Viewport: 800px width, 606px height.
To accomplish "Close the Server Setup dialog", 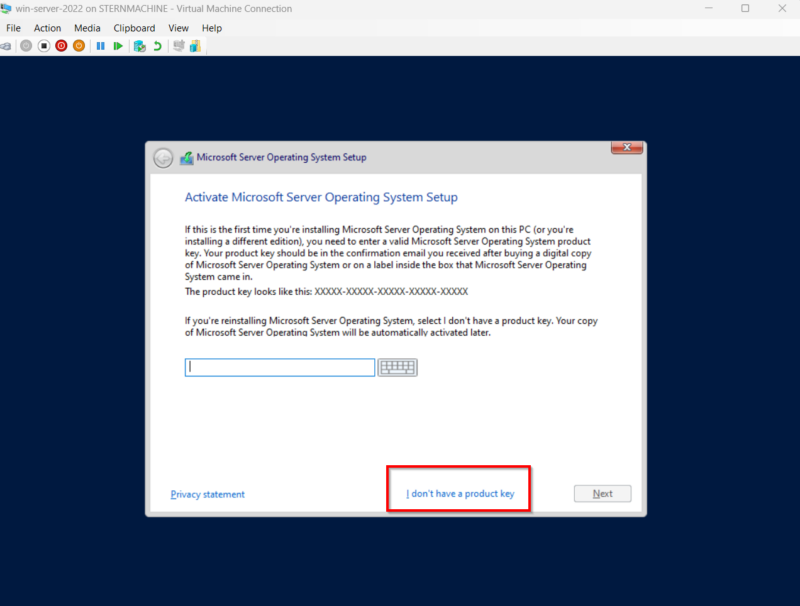I will (x=627, y=147).
